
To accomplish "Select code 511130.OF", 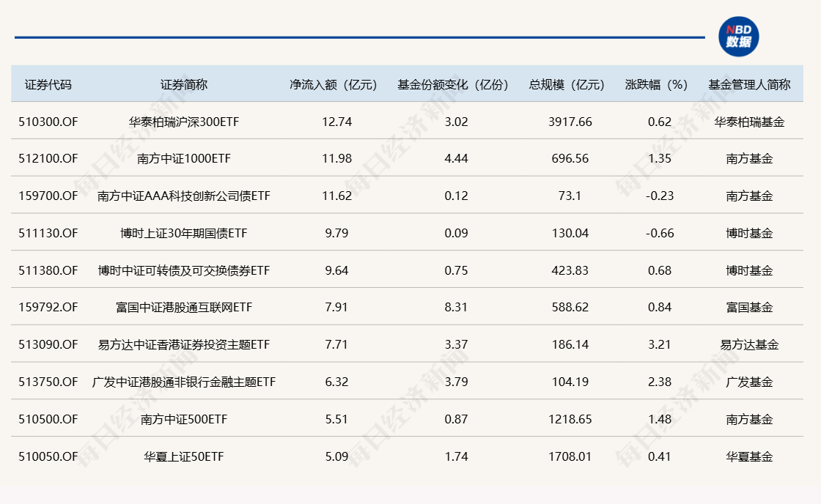I will pos(48,233).
